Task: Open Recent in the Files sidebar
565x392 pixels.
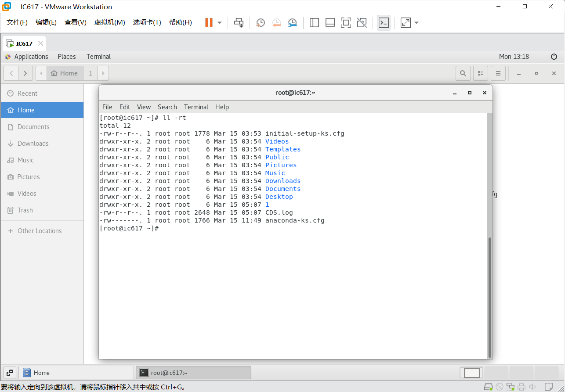Action: [42, 94]
